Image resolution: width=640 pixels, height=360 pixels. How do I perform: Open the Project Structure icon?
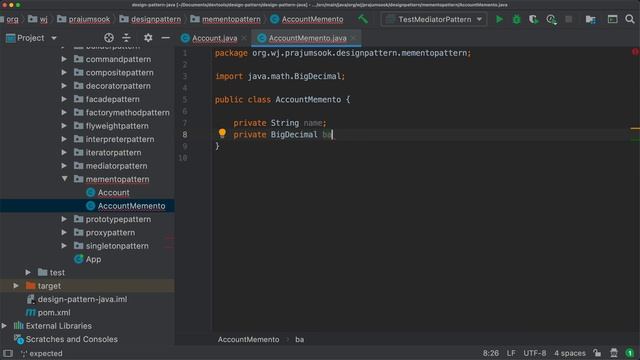pyautogui.click(x=591, y=19)
